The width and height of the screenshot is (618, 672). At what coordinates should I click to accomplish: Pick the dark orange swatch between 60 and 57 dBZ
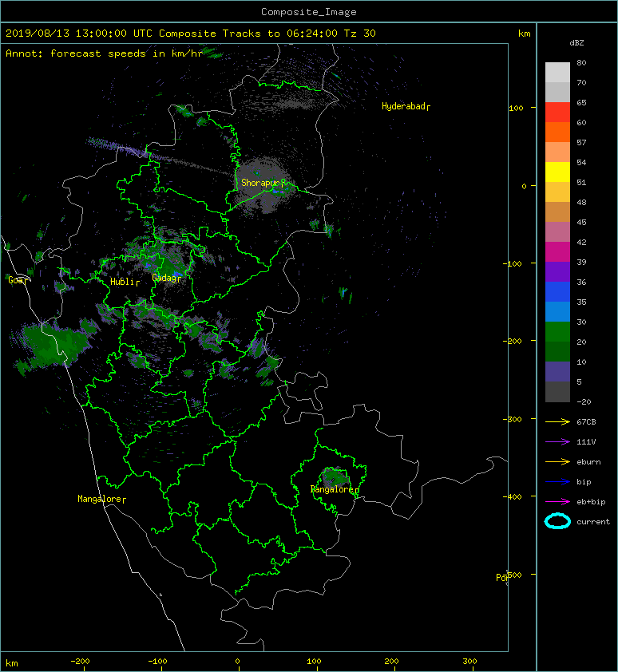tap(557, 132)
